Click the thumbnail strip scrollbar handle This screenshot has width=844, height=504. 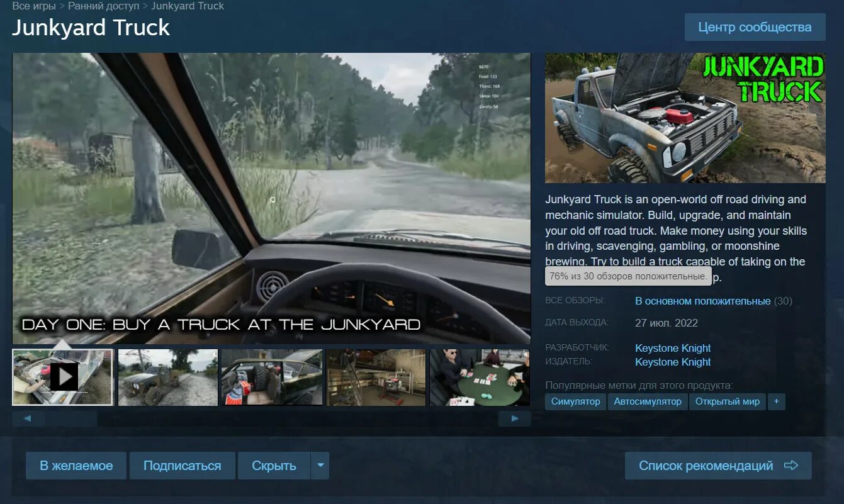tap(70, 418)
